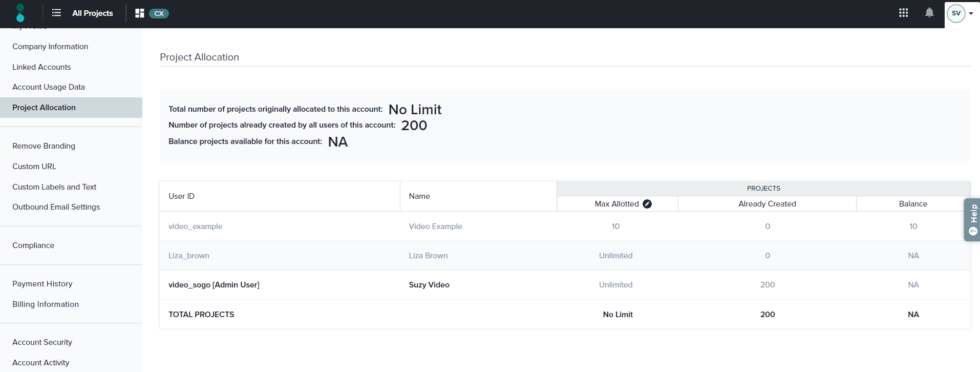This screenshot has width=980, height=372.
Task: Click All Projects in top bar
Action: pyautogui.click(x=92, y=13)
